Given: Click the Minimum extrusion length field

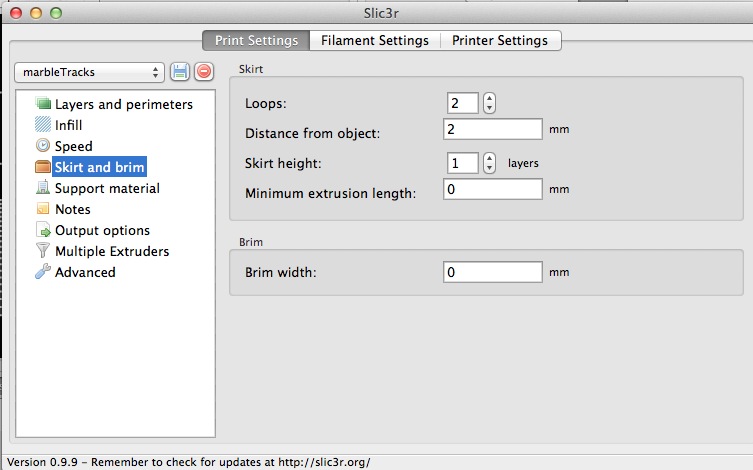Looking at the screenshot, I should (x=493, y=189).
